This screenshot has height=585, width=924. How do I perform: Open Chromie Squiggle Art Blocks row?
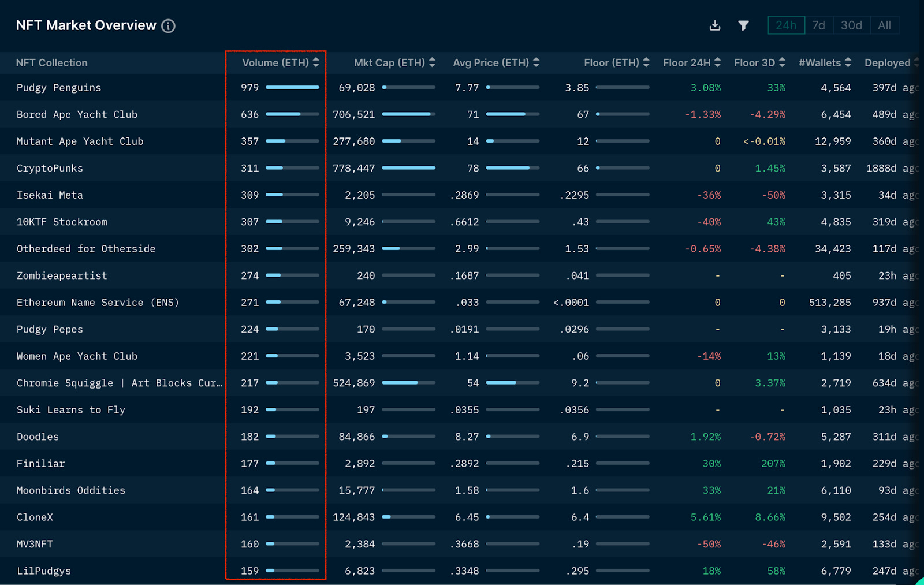coord(462,383)
